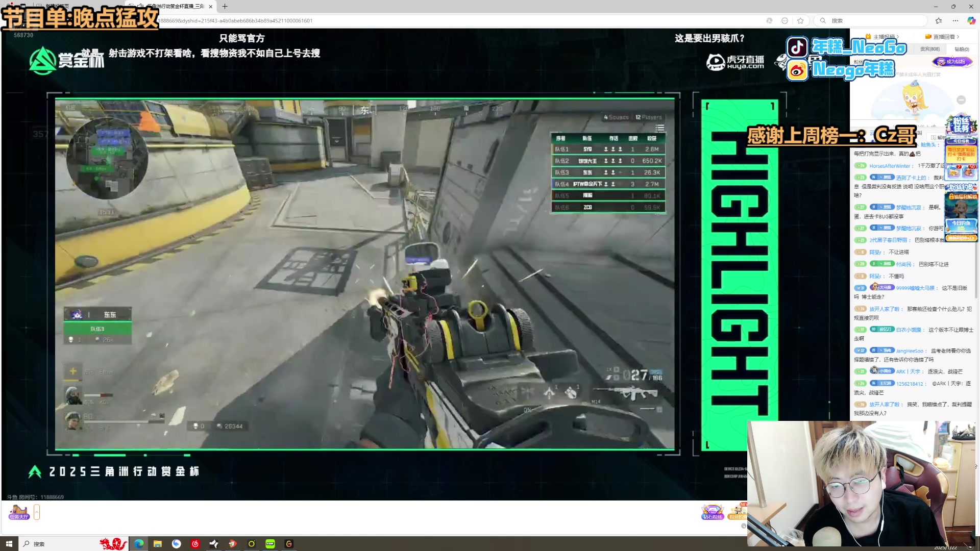Click the 队伍4 row in the scoreboard
This screenshot has width=980, height=551.
point(608,184)
